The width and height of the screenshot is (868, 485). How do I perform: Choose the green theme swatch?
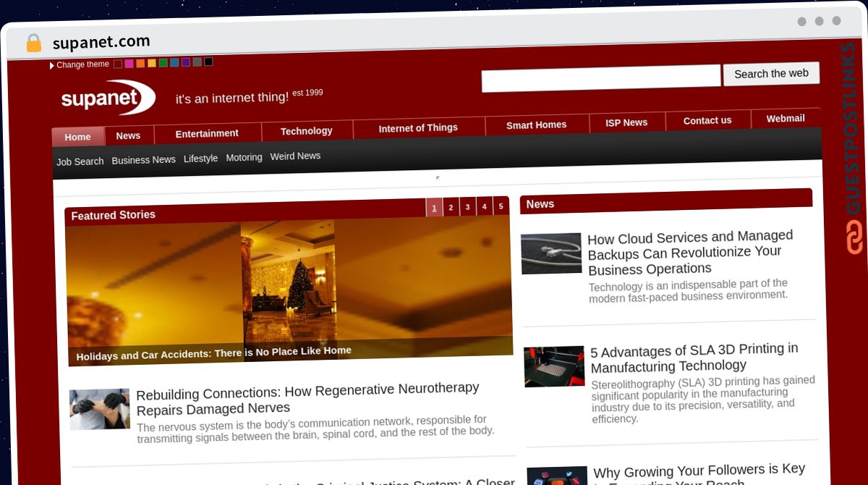[x=163, y=63]
